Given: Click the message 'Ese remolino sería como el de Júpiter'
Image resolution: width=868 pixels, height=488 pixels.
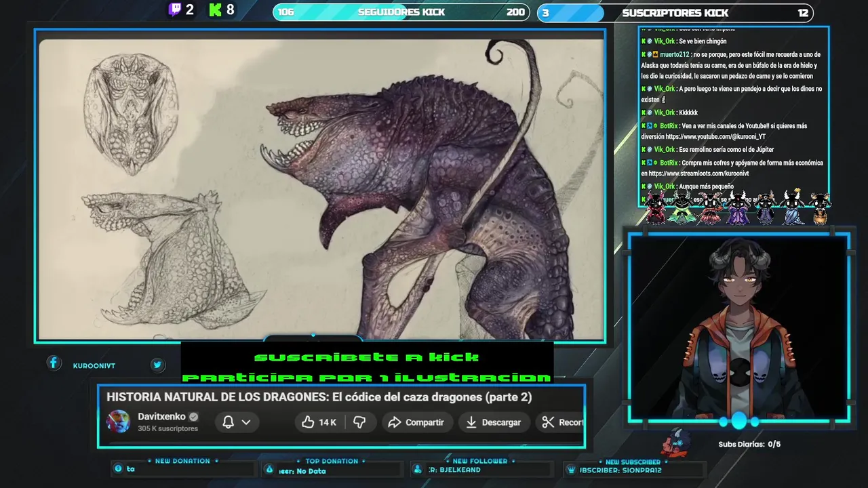Looking at the screenshot, I should point(726,149).
